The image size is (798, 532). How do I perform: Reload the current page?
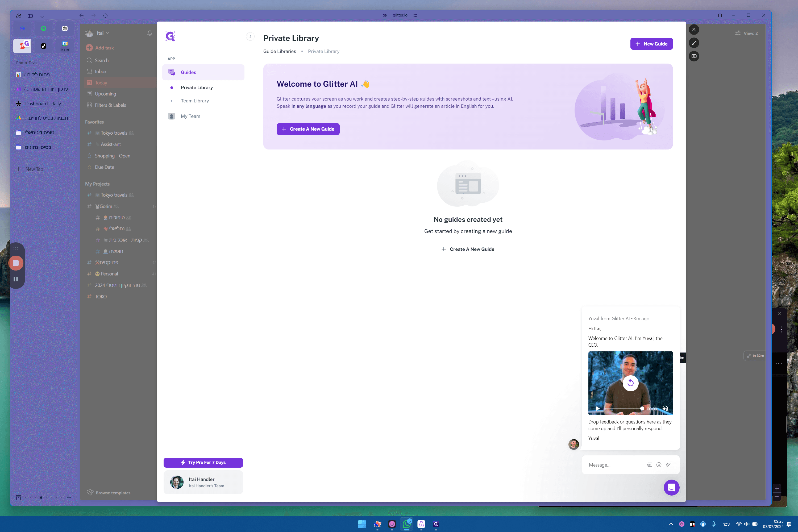pos(106,16)
